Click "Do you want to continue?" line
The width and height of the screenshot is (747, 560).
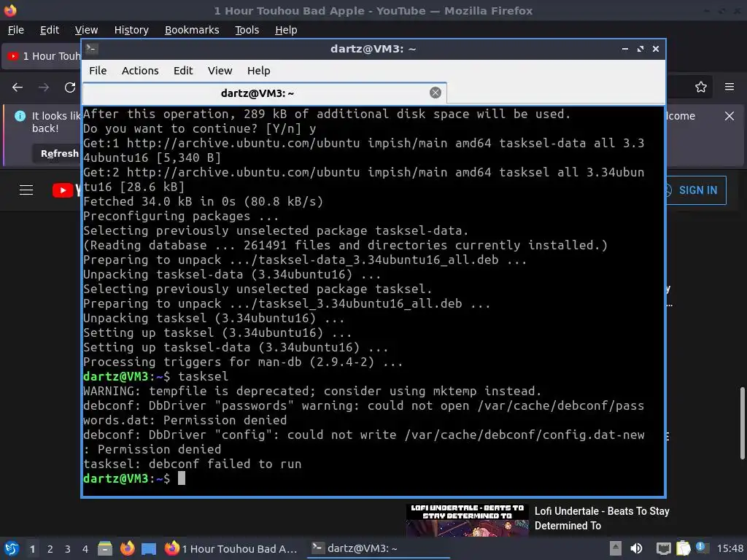(200, 128)
